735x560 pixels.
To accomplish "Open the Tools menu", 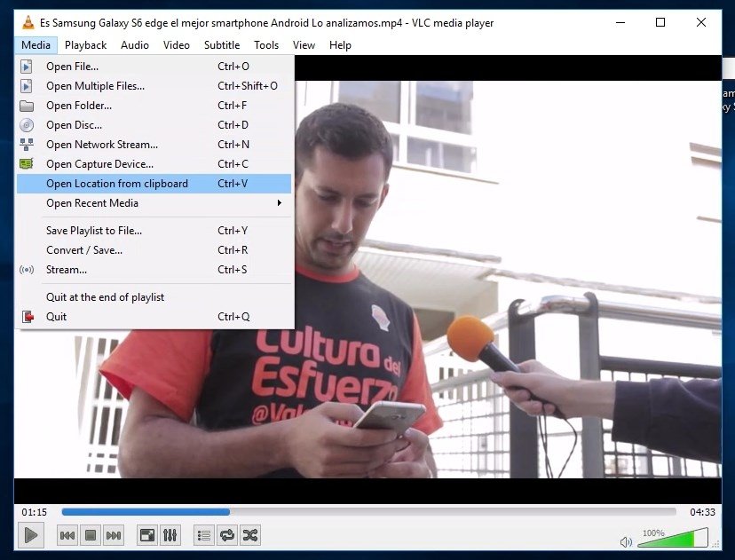I will point(266,45).
